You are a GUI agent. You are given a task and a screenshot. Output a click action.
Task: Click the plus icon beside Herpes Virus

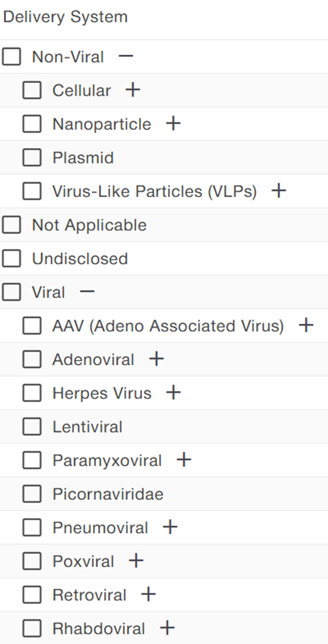click(x=173, y=393)
